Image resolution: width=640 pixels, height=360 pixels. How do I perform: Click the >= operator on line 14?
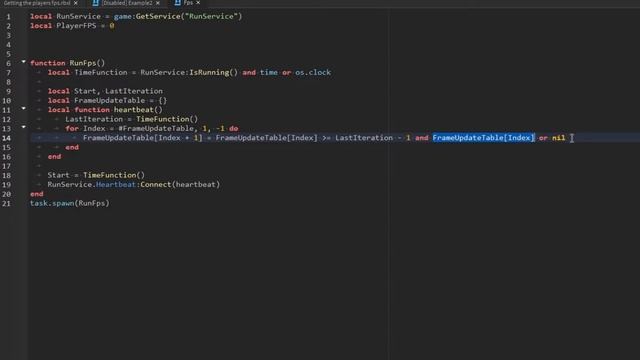[x=327, y=138]
